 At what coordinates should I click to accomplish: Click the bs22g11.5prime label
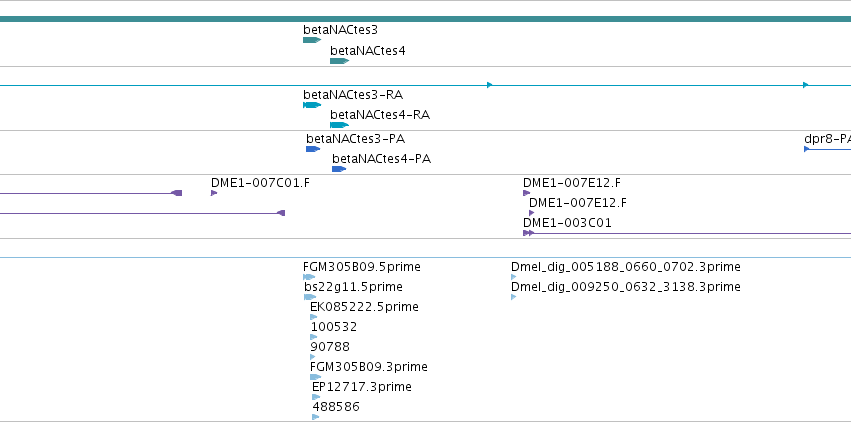[353, 286]
